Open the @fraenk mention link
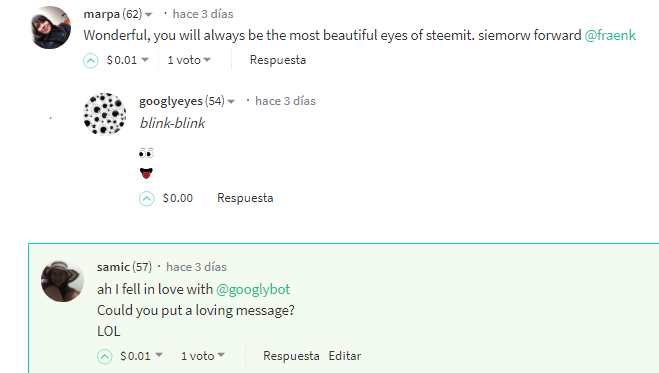Viewport: 659px width, 373px height. point(610,35)
